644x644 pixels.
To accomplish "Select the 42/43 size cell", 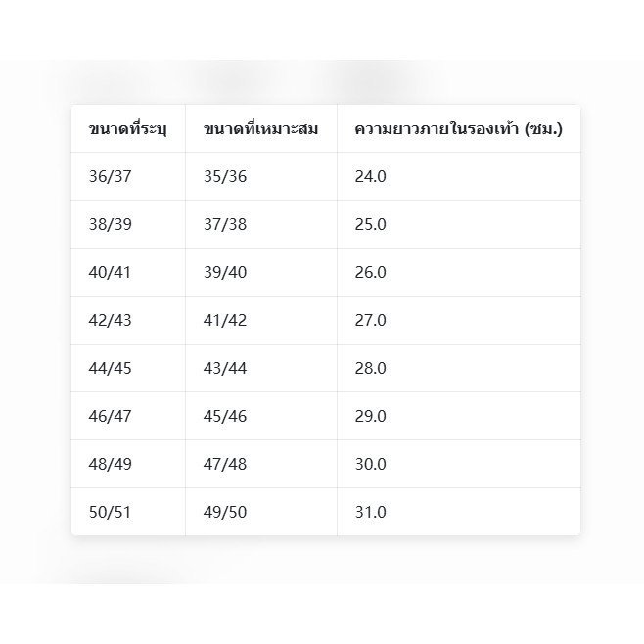I will [x=128, y=320].
